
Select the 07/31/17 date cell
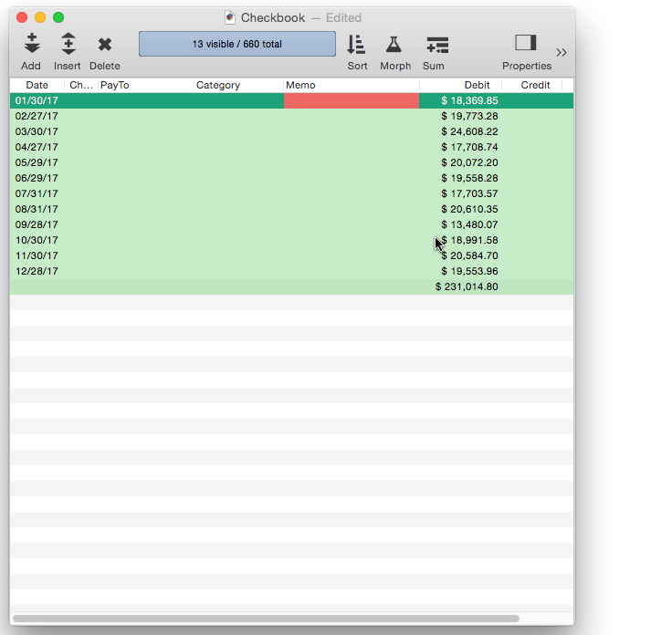coord(37,193)
